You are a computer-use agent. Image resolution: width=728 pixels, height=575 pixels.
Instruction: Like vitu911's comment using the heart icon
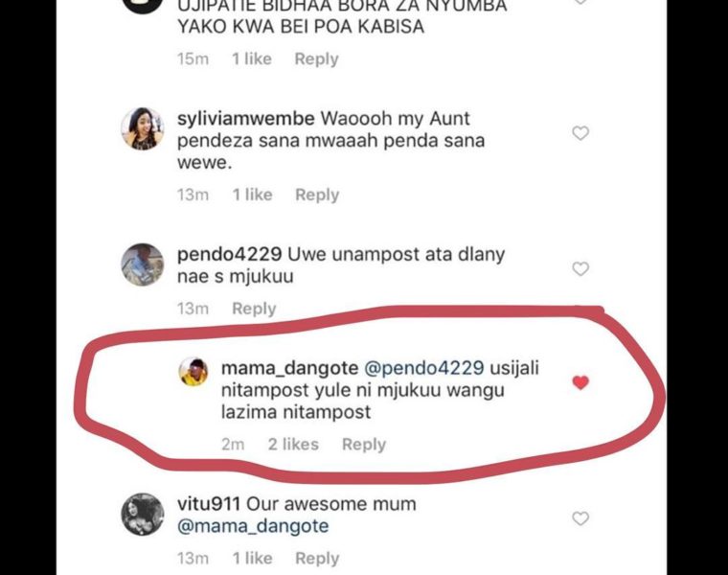(580, 518)
